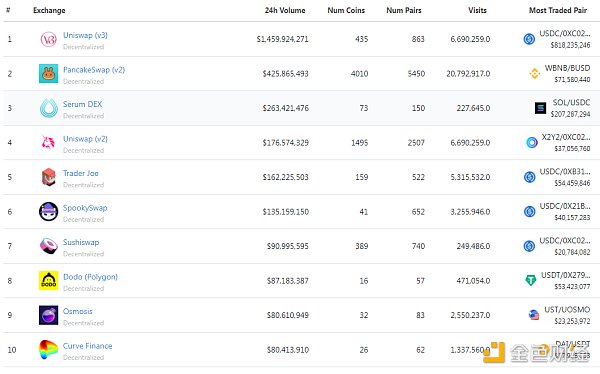Click the Trader Joe logo icon
The image size is (600, 374).
49,177
